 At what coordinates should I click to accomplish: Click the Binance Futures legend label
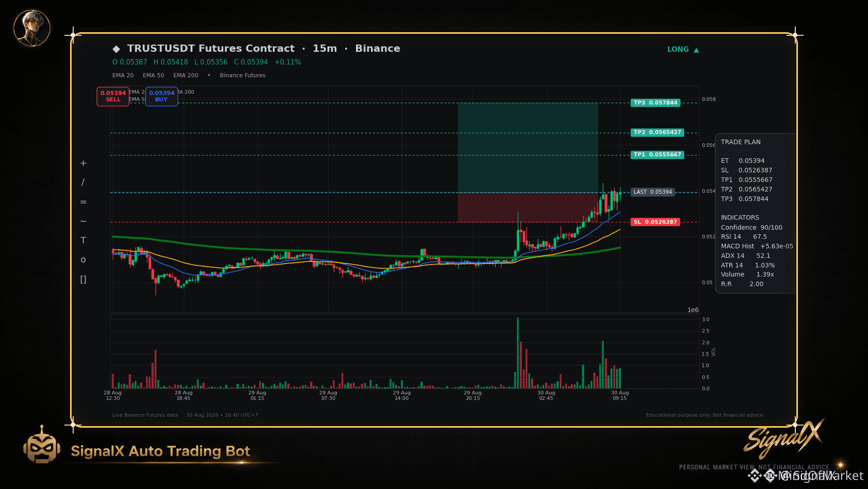[242, 75]
